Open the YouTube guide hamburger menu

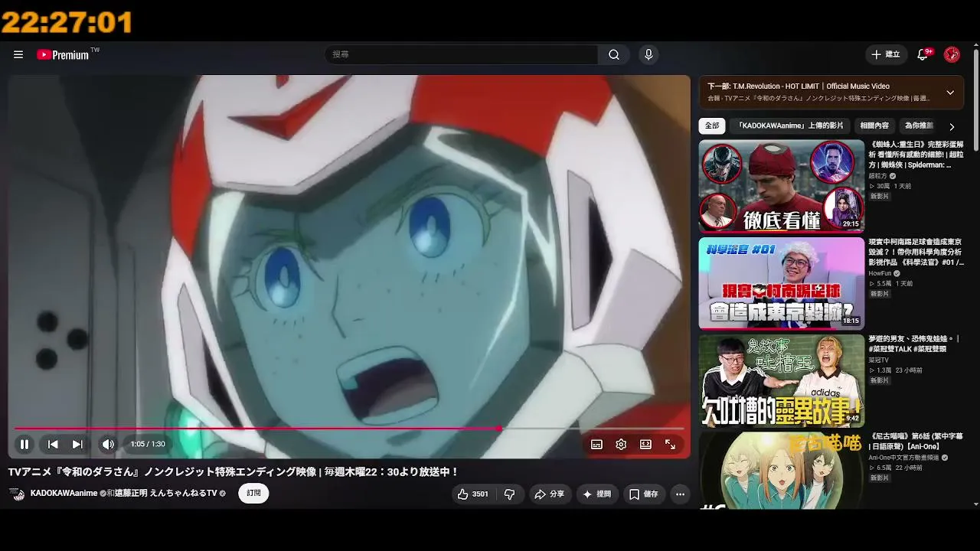coord(18,55)
